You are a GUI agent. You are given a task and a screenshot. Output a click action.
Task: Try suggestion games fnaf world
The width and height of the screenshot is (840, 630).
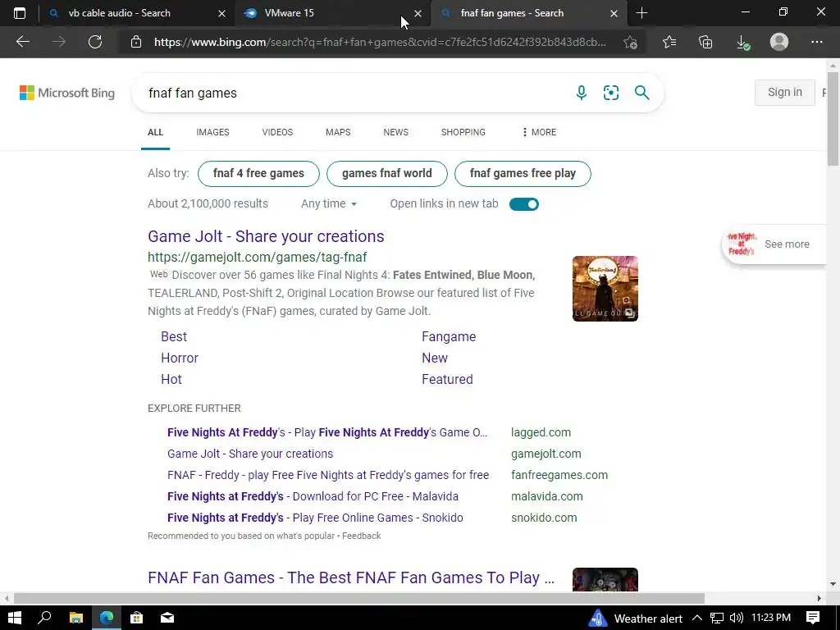click(387, 174)
